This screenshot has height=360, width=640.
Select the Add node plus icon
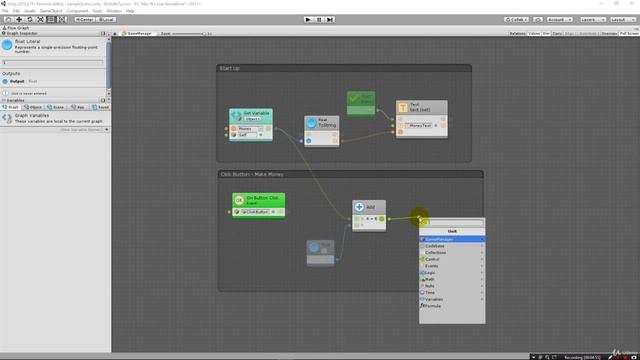(359, 207)
